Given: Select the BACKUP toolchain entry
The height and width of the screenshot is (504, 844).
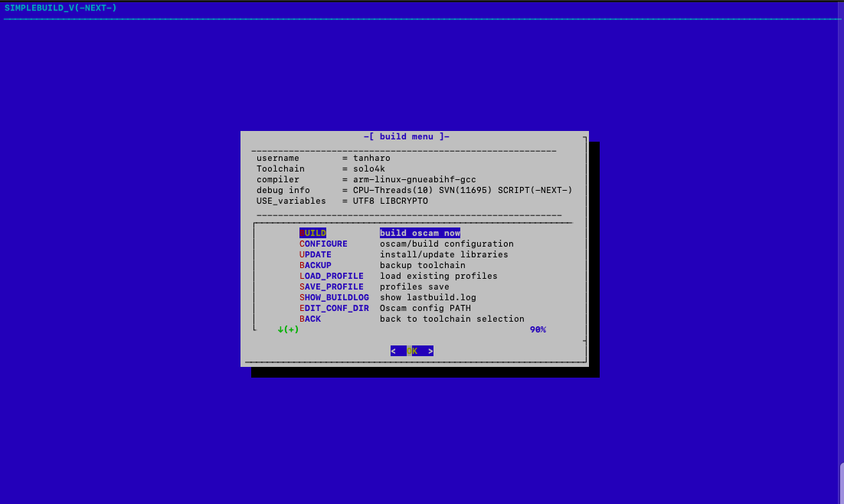Looking at the screenshot, I should tap(316, 265).
